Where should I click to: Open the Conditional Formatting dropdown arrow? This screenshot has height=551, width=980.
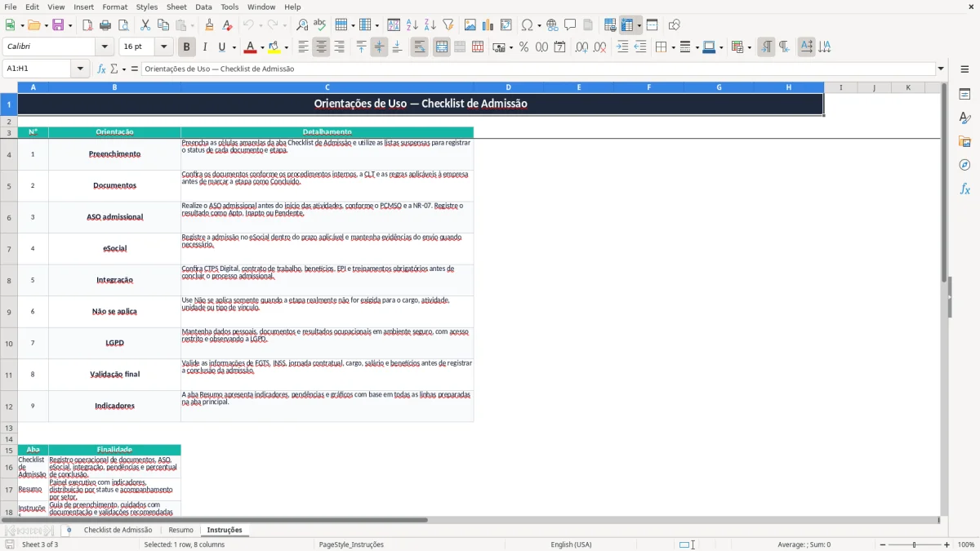coord(748,47)
